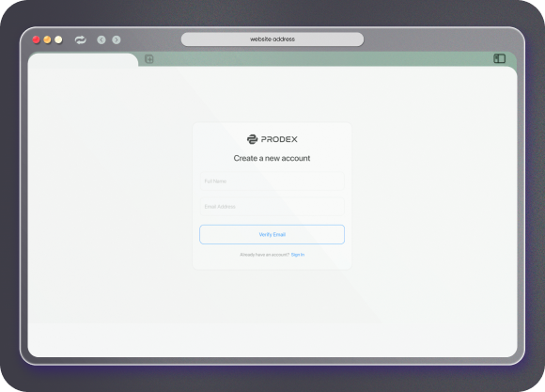
Task: Click the PRODEX wordmark text
Action: tap(279, 139)
